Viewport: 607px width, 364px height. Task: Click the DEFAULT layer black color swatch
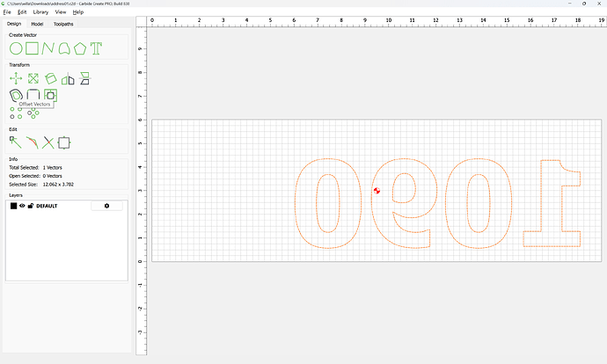click(x=13, y=206)
